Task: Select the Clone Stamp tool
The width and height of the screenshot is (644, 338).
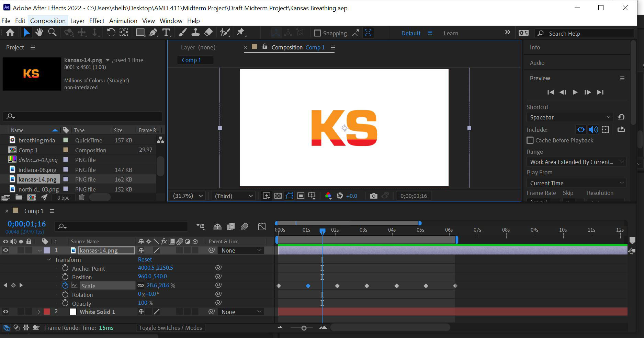Action: [x=195, y=33]
